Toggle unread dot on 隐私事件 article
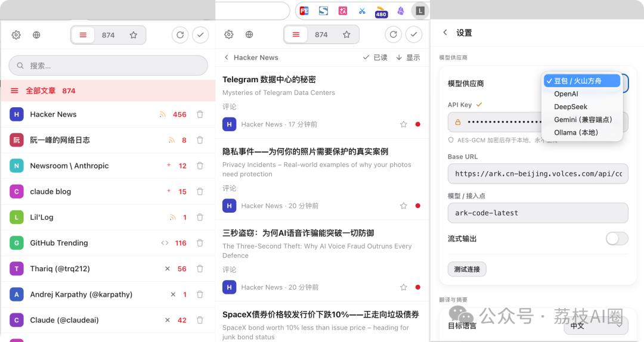644x342 pixels. pos(417,206)
